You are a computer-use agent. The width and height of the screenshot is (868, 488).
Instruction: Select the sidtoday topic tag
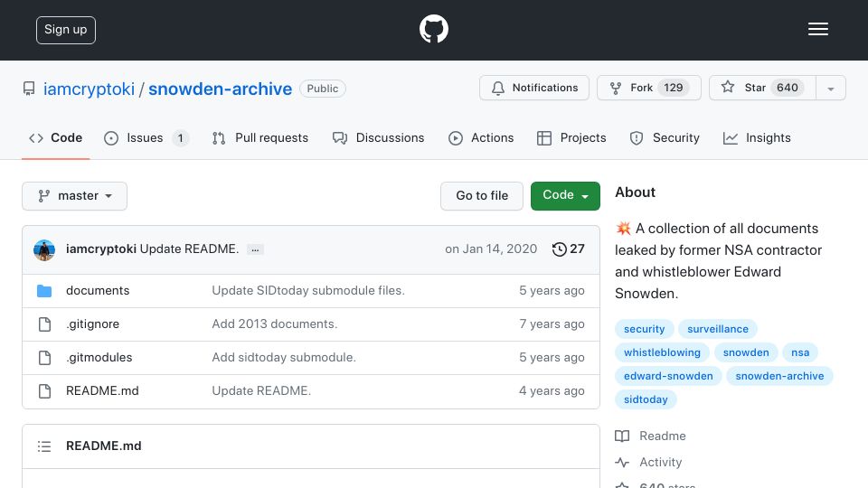point(646,399)
